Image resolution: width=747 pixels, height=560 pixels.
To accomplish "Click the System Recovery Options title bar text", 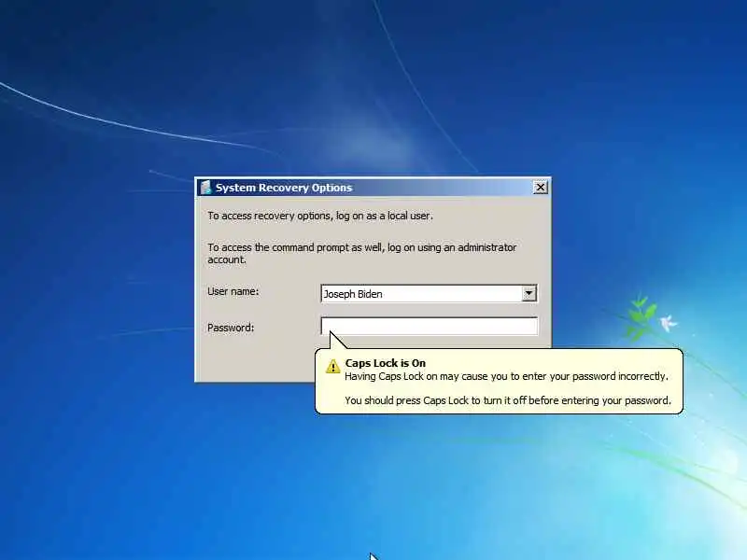I will click(284, 188).
